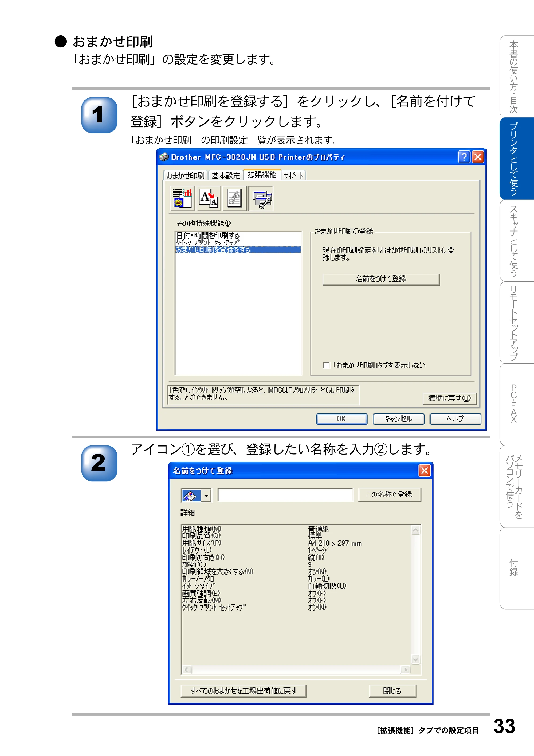The image size is (534, 756).
Task: Click the details list scroll-left arrow
Action: point(187,670)
